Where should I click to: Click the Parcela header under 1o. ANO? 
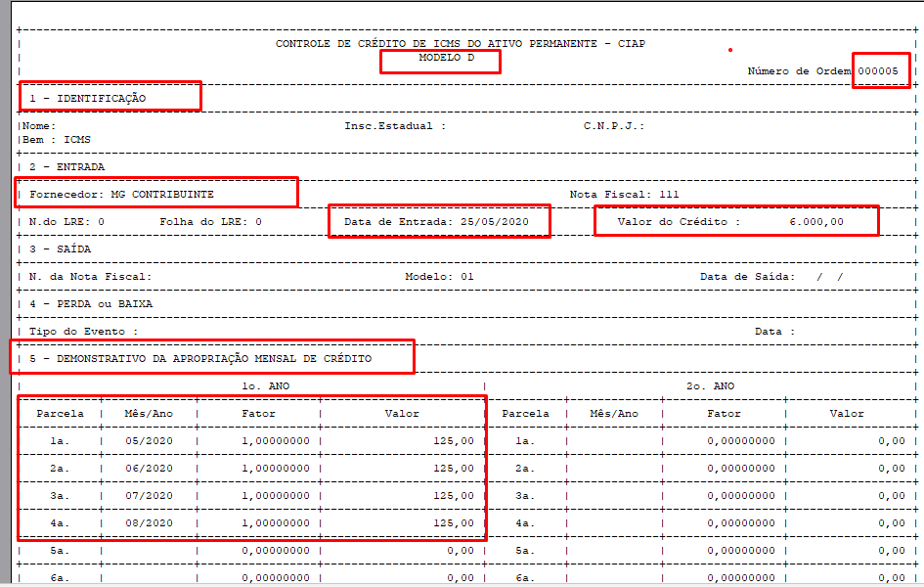click(x=60, y=414)
